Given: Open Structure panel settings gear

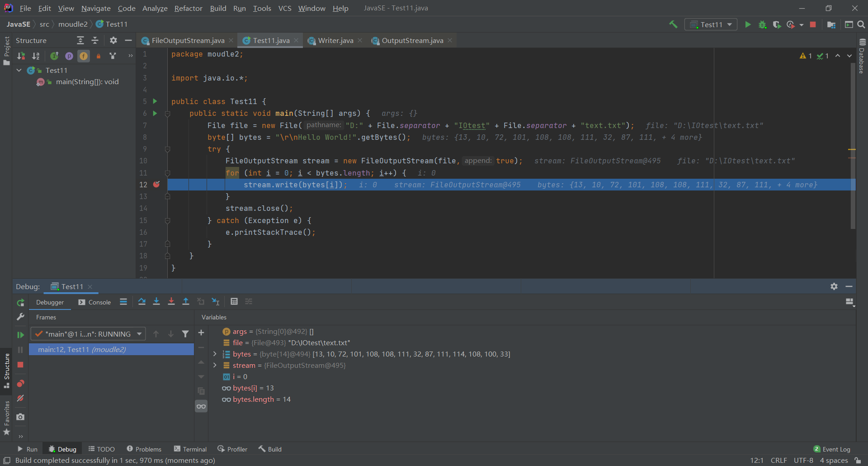Looking at the screenshot, I should click(x=113, y=40).
